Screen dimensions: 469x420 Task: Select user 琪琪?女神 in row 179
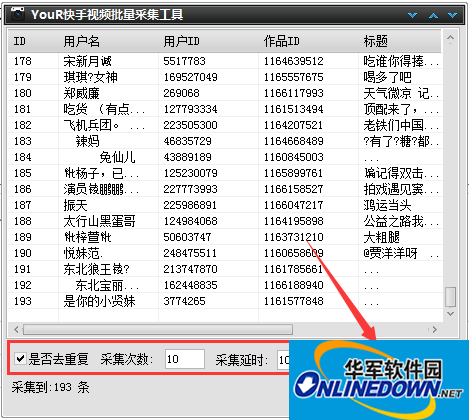point(90,77)
